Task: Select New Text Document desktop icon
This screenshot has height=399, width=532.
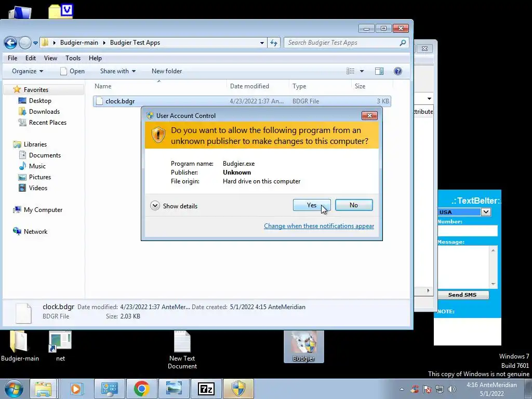Action: click(x=182, y=350)
